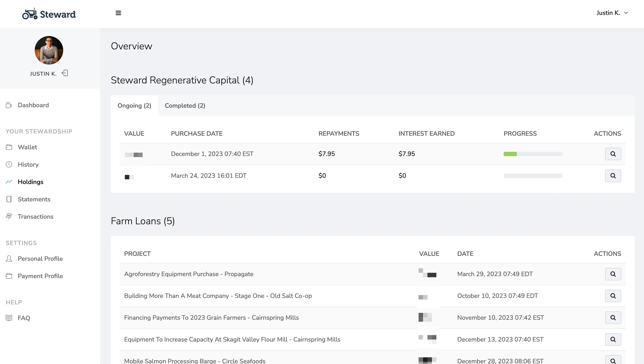Image resolution: width=644 pixels, height=364 pixels.
Task: Click the PROJECT column header
Action: [x=137, y=254]
